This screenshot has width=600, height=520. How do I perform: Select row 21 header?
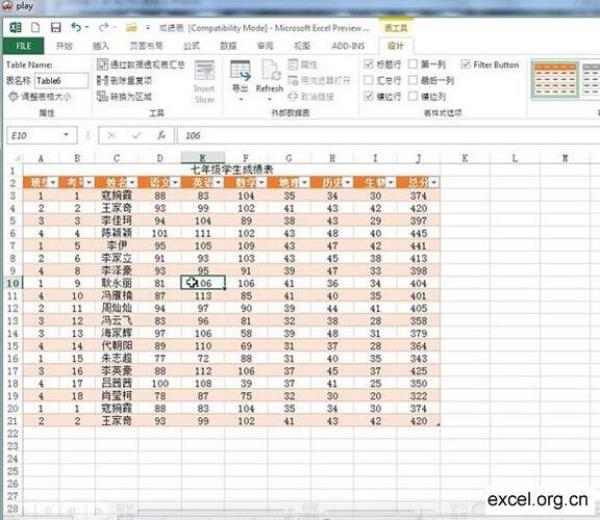pos(13,421)
